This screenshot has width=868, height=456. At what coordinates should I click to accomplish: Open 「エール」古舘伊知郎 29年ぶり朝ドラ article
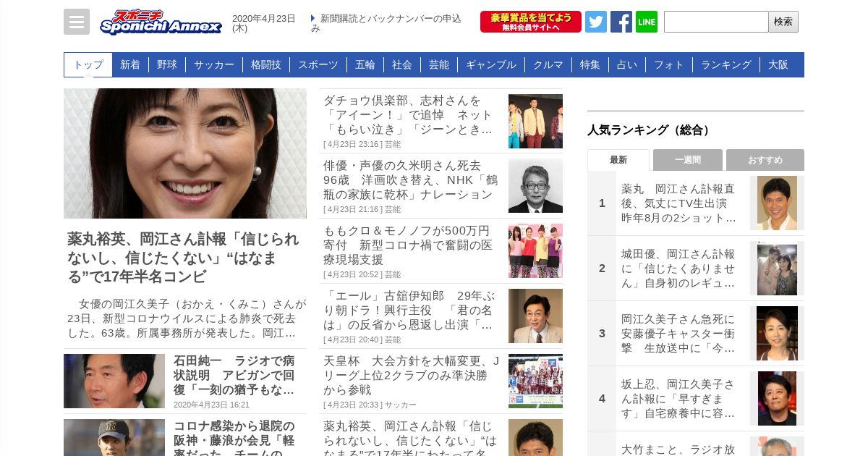coord(409,311)
